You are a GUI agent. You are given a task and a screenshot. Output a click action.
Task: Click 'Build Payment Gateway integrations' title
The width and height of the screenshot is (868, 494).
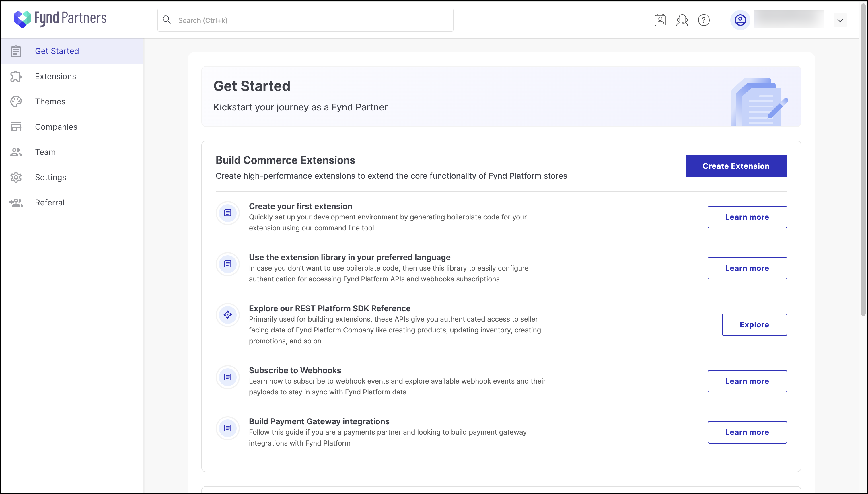319,421
